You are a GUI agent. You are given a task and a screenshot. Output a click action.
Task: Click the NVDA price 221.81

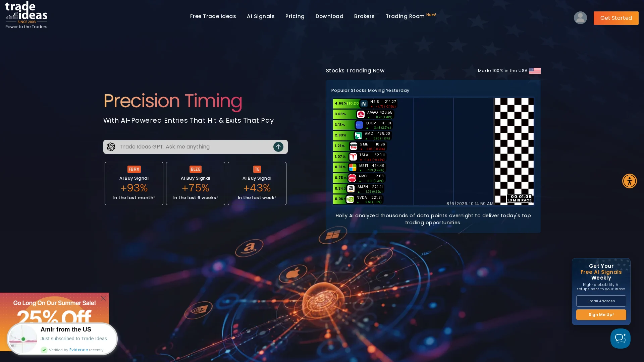(377, 198)
